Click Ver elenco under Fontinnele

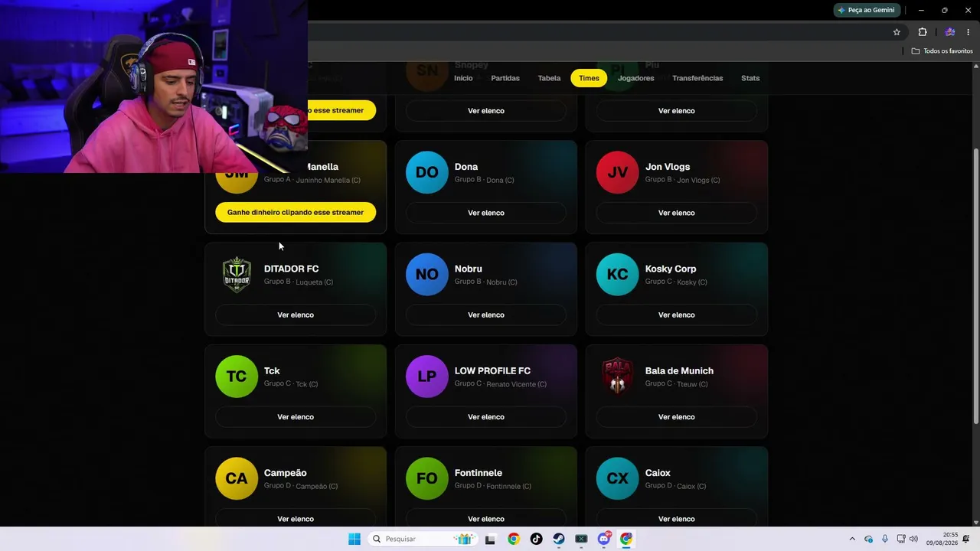486,519
